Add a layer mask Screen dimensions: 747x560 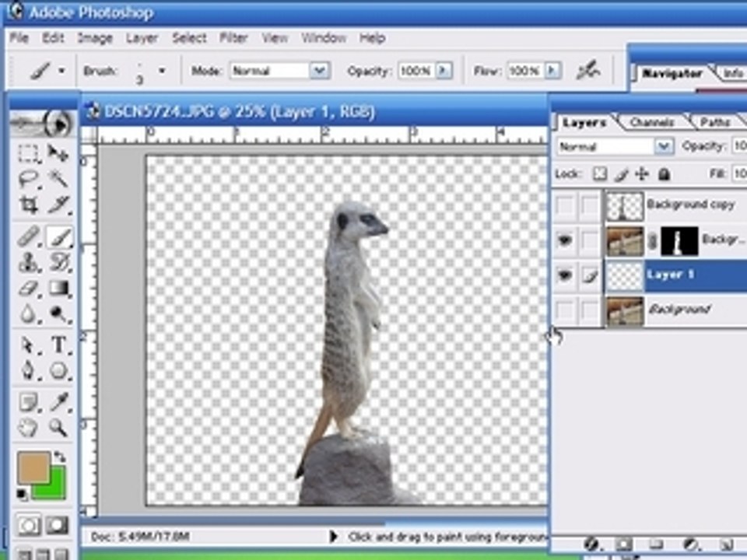pyautogui.click(x=623, y=544)
